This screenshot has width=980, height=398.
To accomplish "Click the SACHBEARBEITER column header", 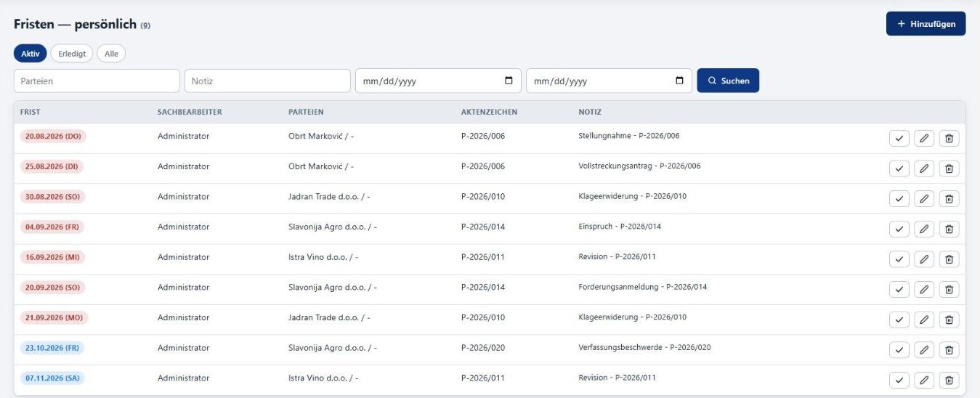I will pyautogui.click(x=190, y=112).
